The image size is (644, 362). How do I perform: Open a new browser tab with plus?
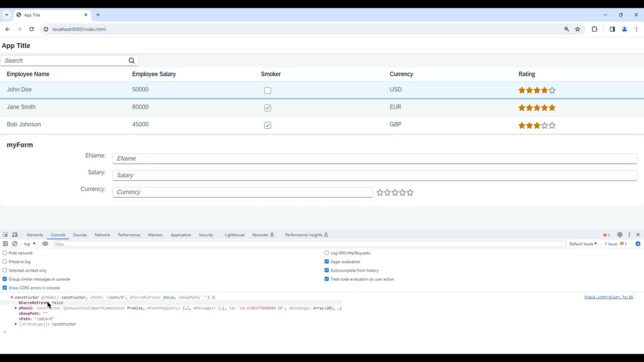tap(98, 15)
